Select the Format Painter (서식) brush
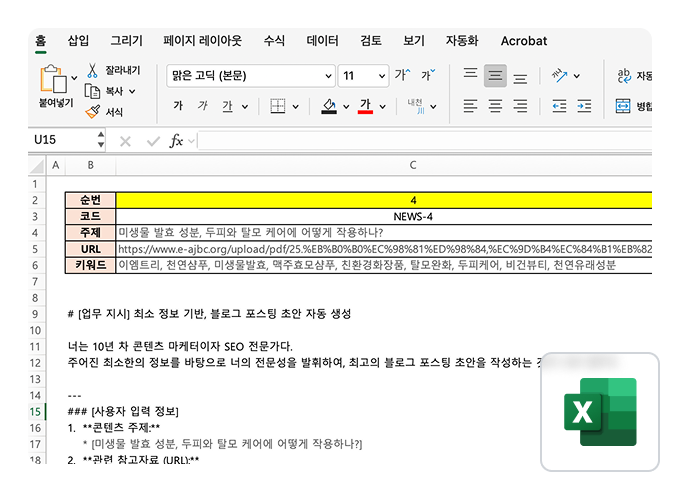 coord(92,112)
